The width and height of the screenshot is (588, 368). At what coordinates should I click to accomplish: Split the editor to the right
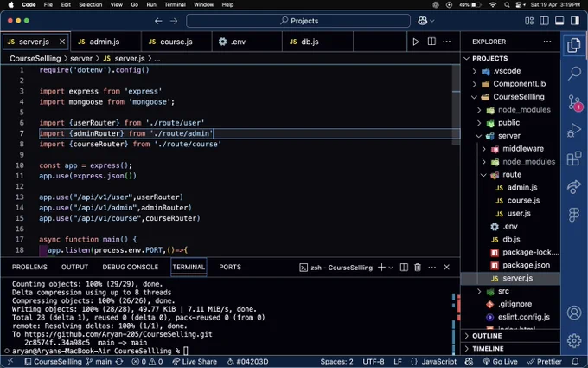431,42
